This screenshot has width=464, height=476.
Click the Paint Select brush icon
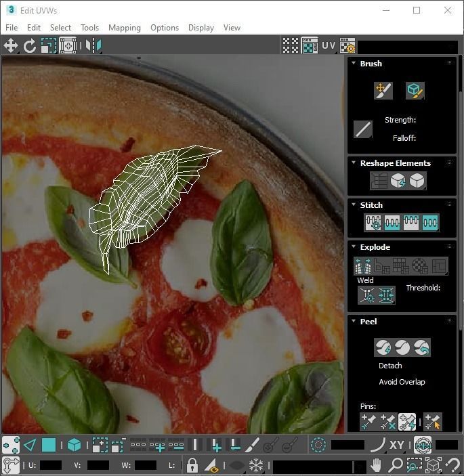252,446
